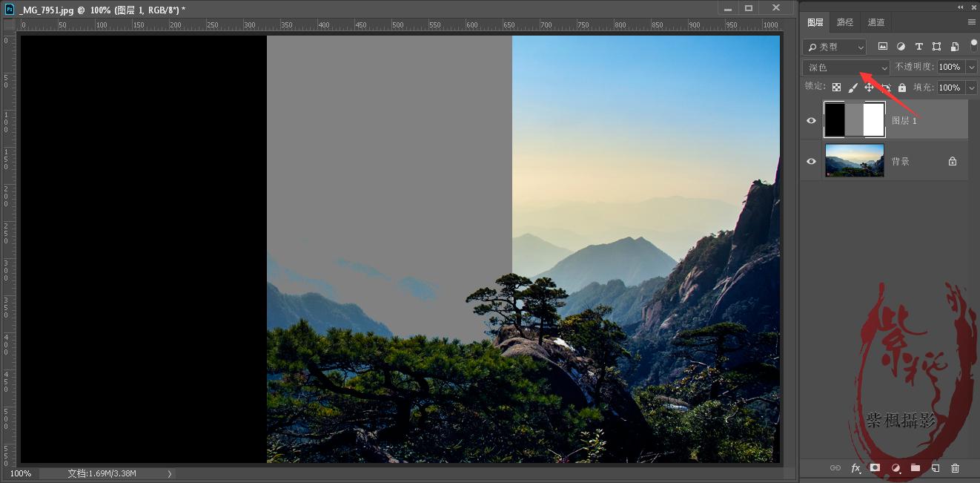Create a new layer group
Image resolution: width=980 pixels, height=483 pixels.
click(x=916, y=468)
